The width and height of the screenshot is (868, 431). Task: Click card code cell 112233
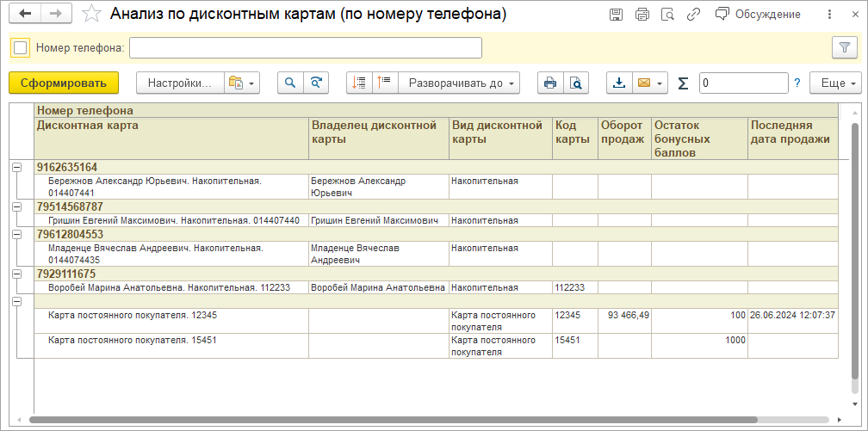pos(575,287)
